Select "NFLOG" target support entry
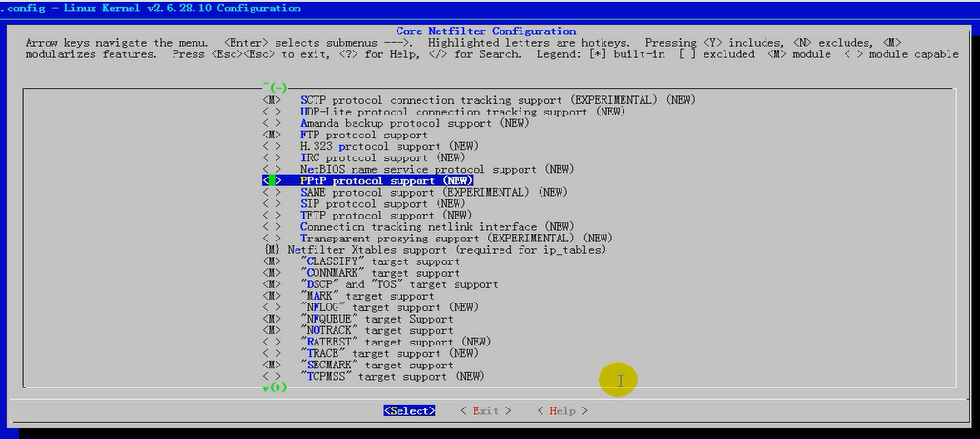Screen dimensions: 980x439 tap(370, 307)
